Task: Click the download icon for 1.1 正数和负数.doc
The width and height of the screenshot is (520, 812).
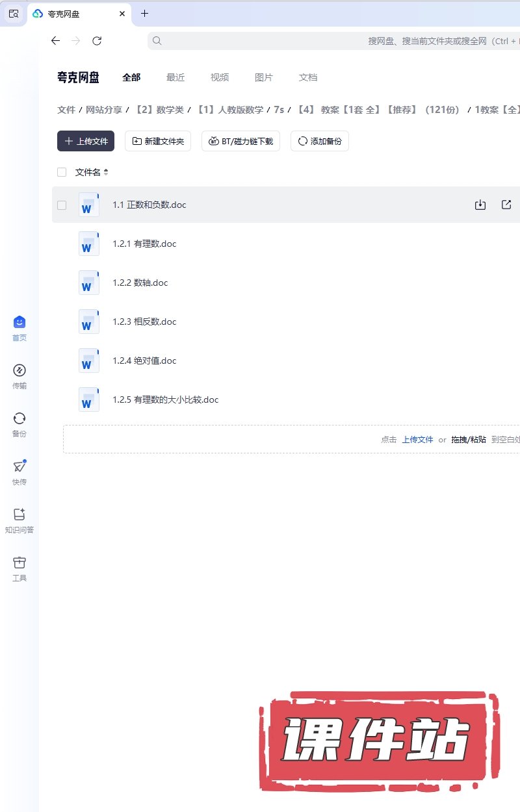Action: coord(480,205)
